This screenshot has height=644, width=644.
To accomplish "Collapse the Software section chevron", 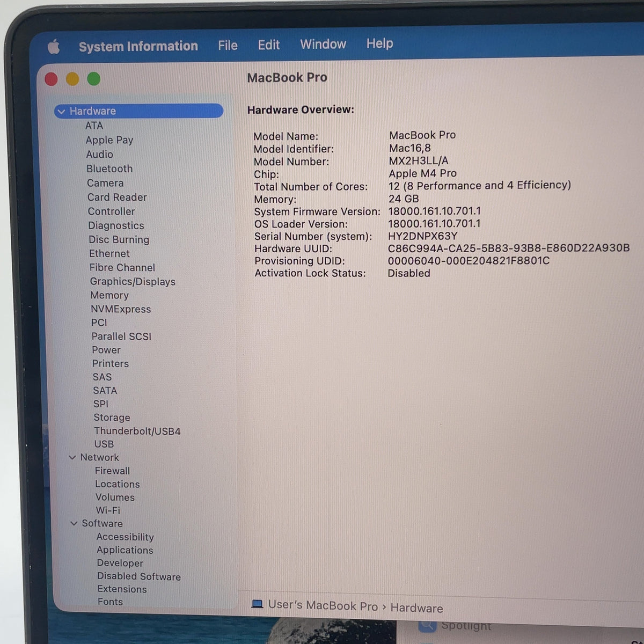I will [74, 523].
